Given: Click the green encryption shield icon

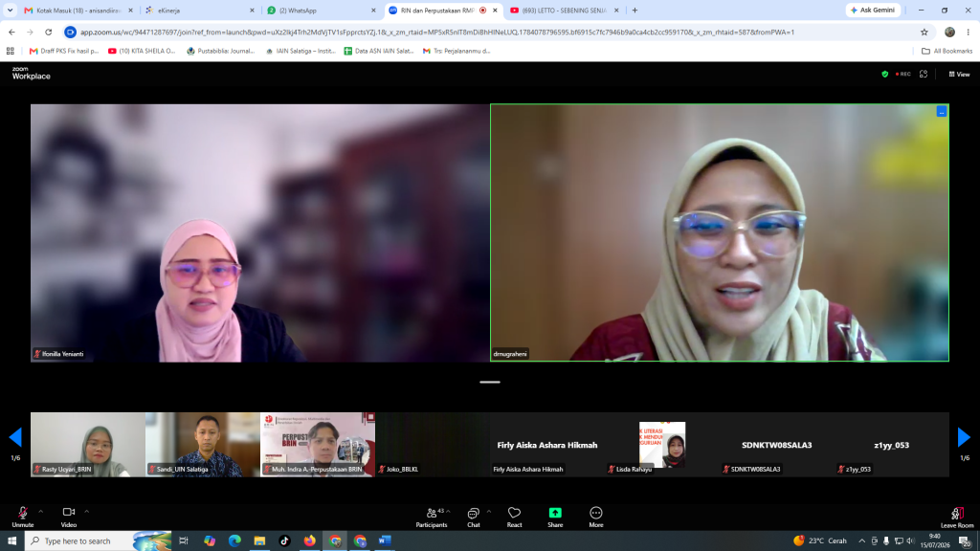Looking at the screenshot, I should point(884,75).
